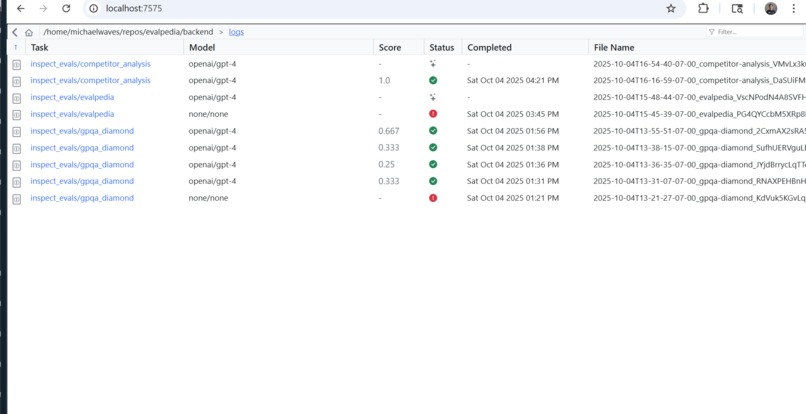Click the green check for the 0.25 score row
This screenshot has width=806, height=414.
click(x=433, y=164)
